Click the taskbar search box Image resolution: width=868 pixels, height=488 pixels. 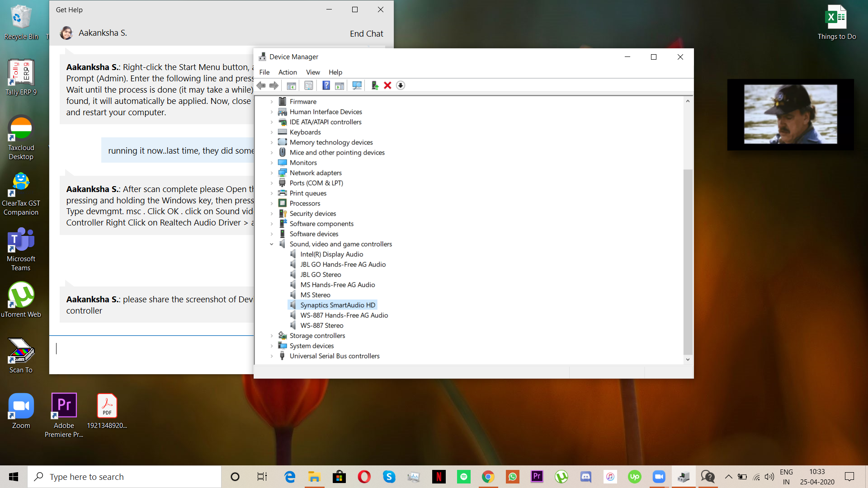pyautogui.click(x=124, y=477)
